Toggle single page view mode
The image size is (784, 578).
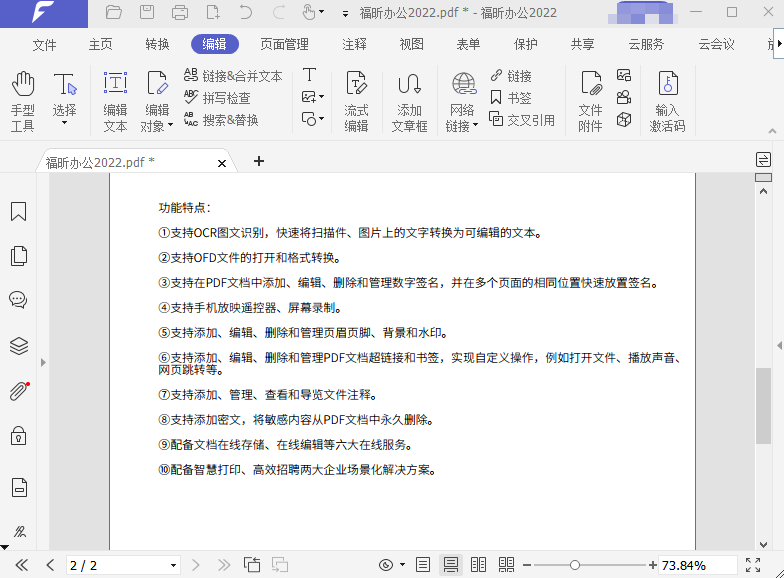pos(423,565)
